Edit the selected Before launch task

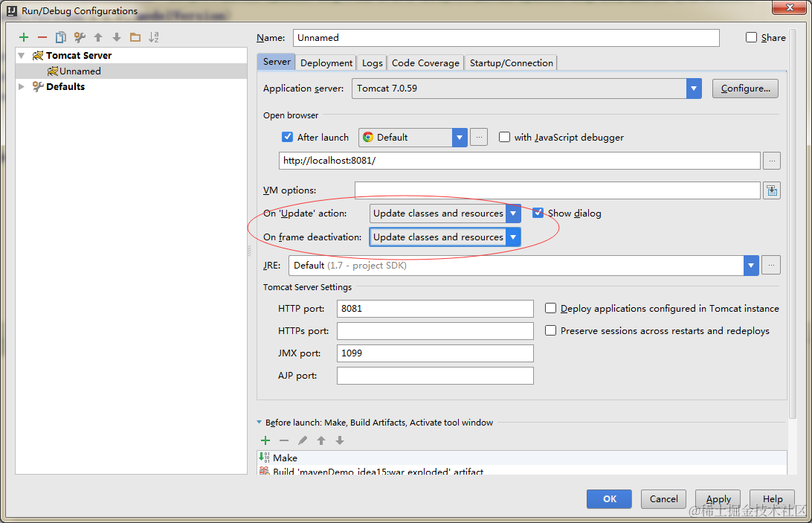(x=303, y=440)
